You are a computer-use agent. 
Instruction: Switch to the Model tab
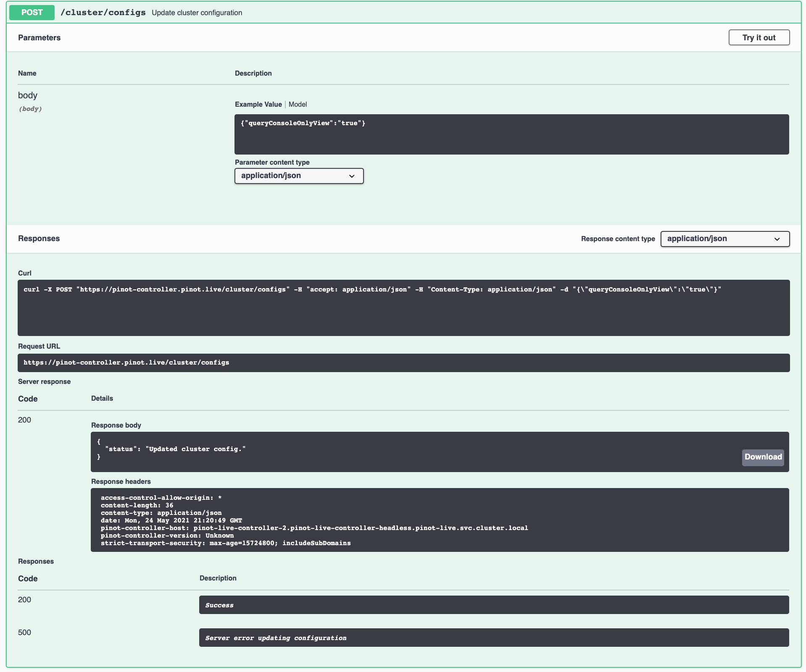[298, 105]
